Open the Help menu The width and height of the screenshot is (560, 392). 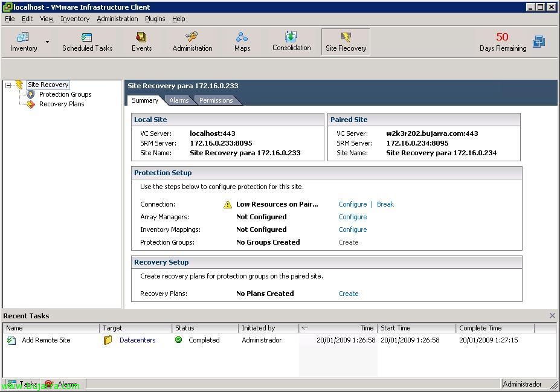click(179, 19)
